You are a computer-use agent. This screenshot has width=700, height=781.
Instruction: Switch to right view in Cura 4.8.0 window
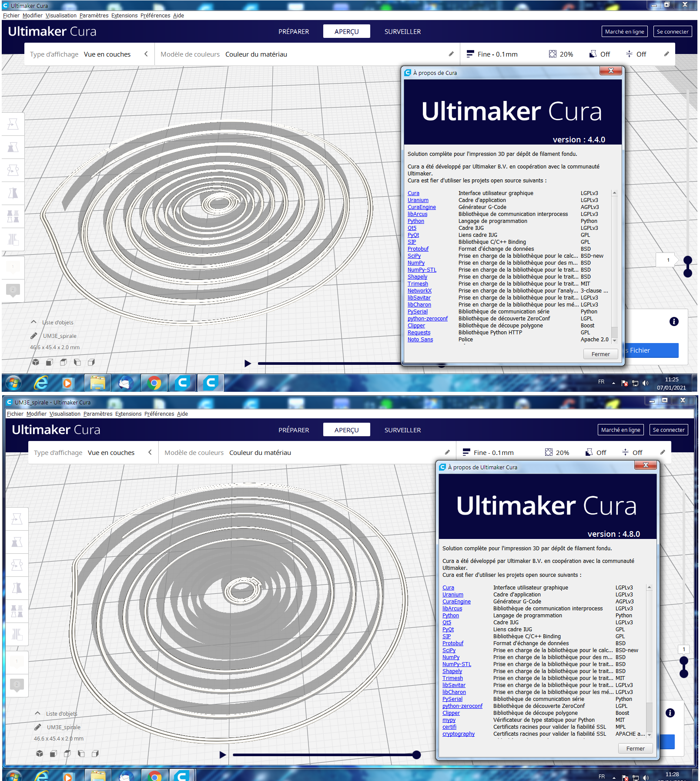pyautogui.click(x=95, y=754)
